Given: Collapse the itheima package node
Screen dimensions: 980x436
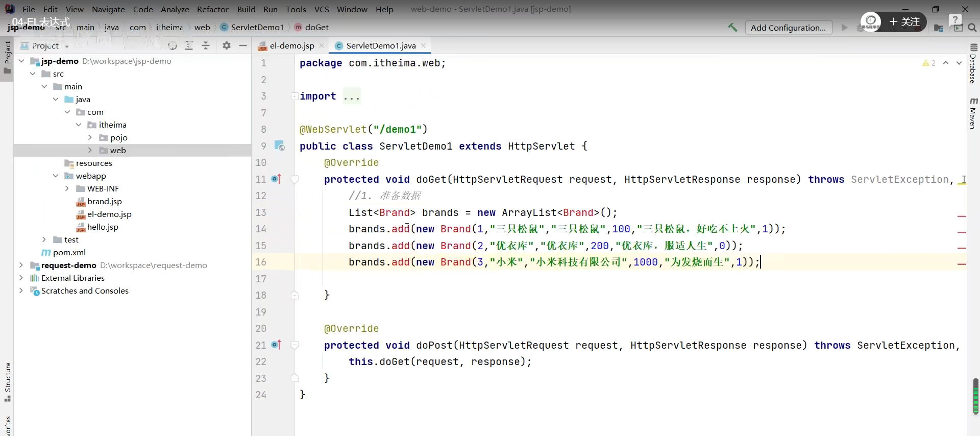Looking at the screenshot, I should (79, 125).
